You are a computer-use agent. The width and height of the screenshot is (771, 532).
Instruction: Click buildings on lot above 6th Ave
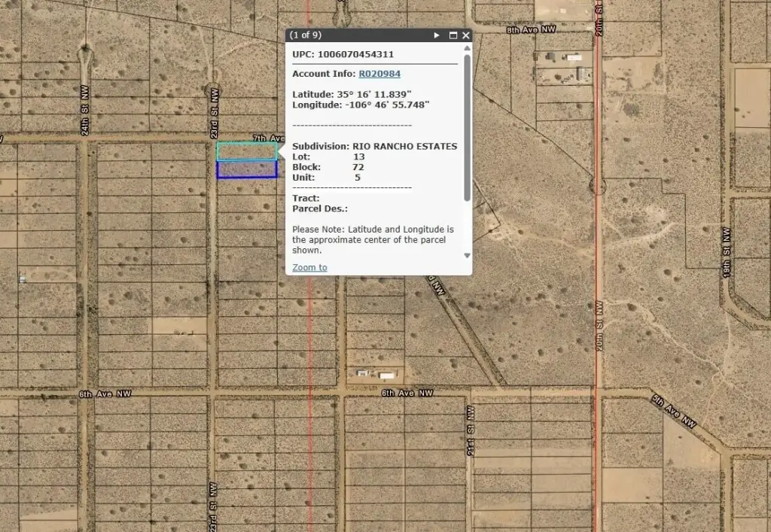374,374
